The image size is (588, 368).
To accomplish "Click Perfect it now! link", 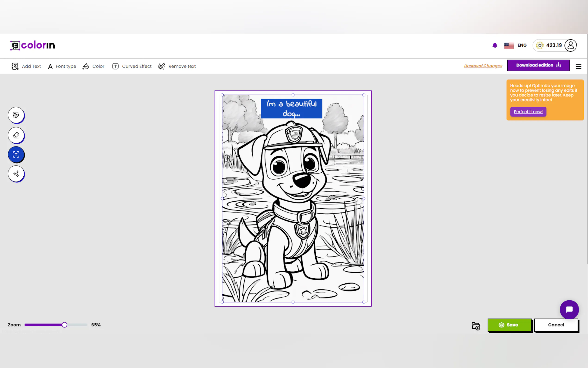I will [528, 112].
